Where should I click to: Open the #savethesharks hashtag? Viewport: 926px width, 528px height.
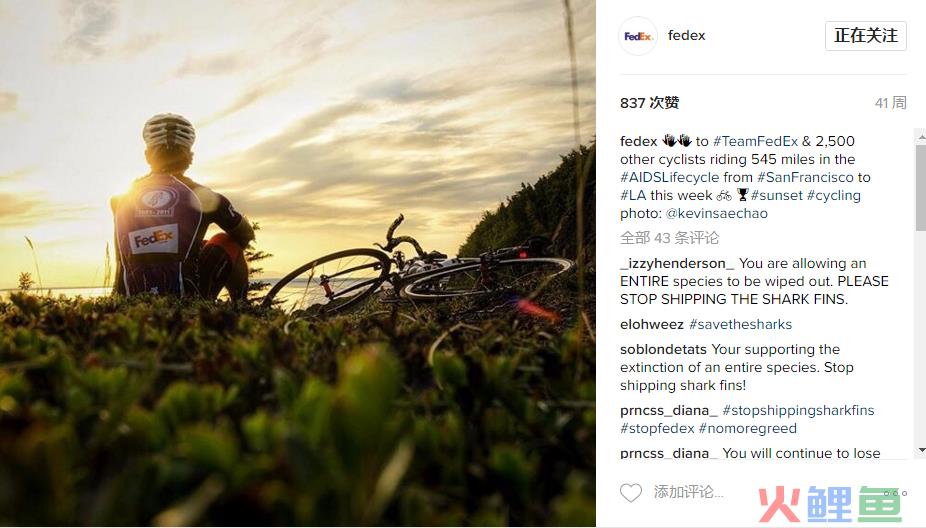coord(740,324)
